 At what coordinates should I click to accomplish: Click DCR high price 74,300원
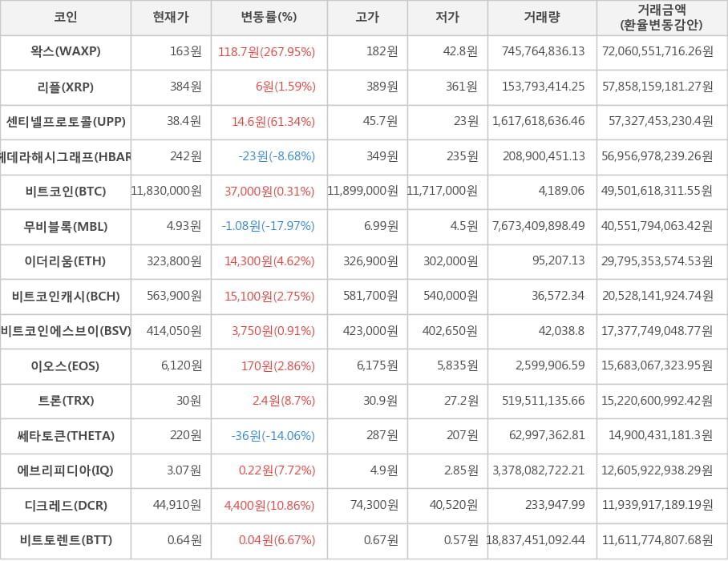pyautogui.click(x=374, y=505)
